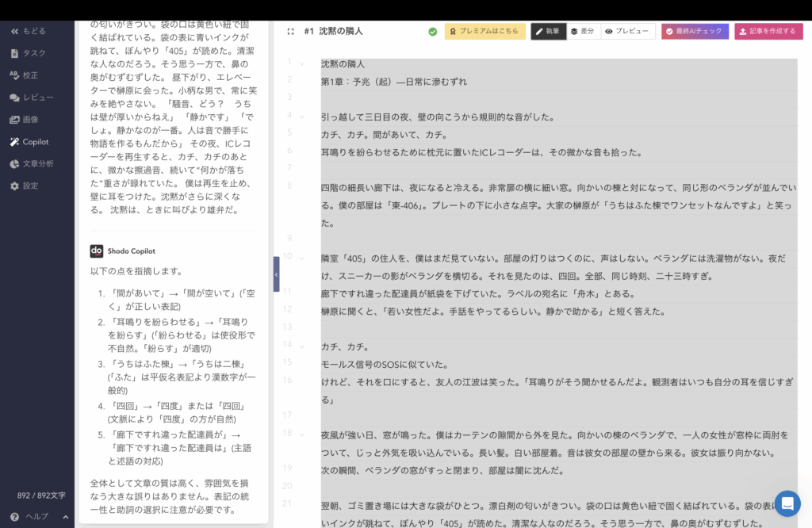Click the green checkmark status icon
This screenshot has width=812, height=528.
click(x=432, y=32)
